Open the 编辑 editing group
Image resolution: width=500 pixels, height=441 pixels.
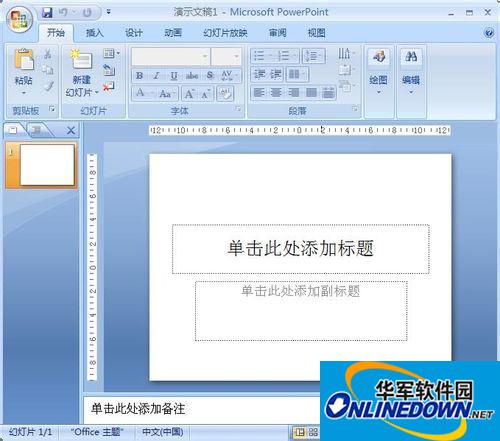[411, 71]
